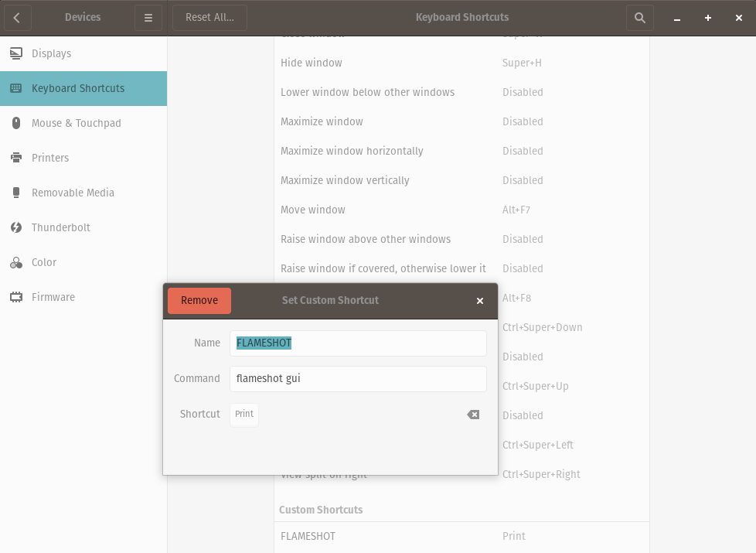Click the Ctrl+Super+Down shortcut value

tap(543, 328)
